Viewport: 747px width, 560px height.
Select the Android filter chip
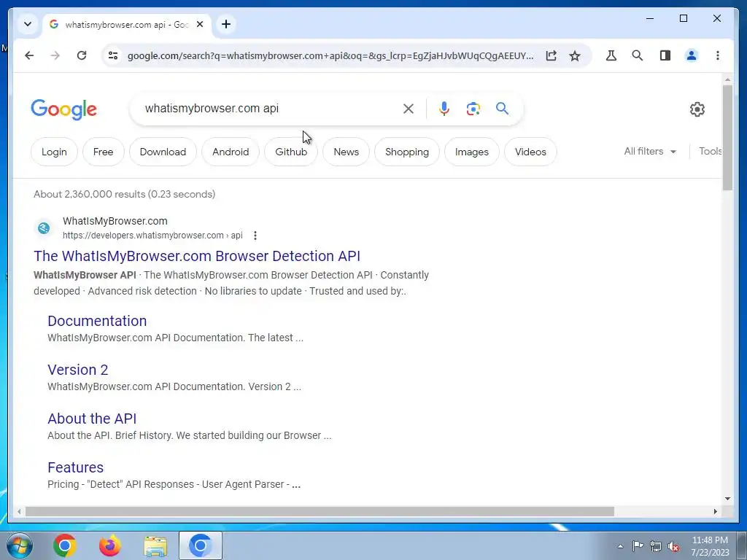pos(231,152)
